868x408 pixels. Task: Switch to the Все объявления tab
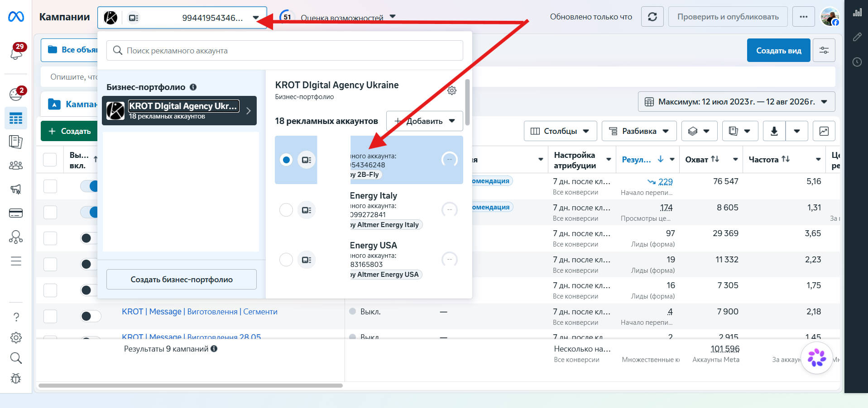[x=70, y=50]
